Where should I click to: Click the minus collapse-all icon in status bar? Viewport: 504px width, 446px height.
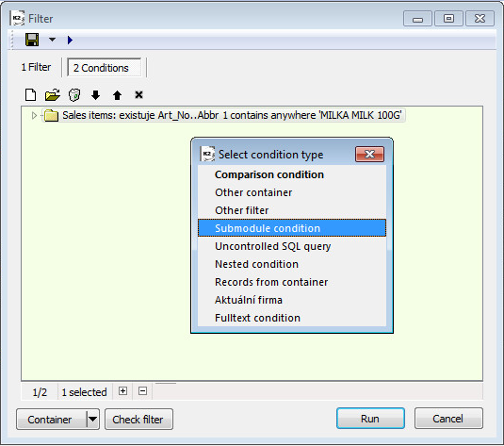point(142,391)
